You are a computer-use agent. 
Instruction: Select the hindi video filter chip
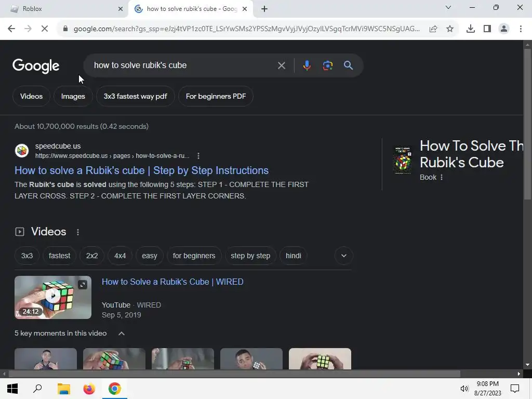[293, 256]
